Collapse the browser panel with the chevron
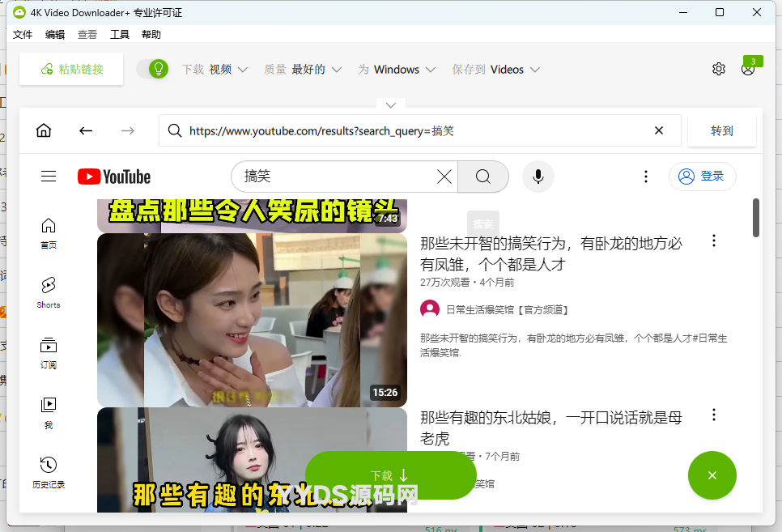The height and width of the screenshot is (532, 782). pos(390,105)
